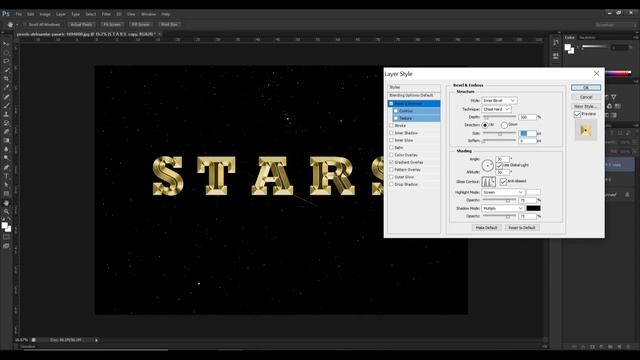
Task: Enable the Inner Shadow checkbox
Action: [391, 133]
